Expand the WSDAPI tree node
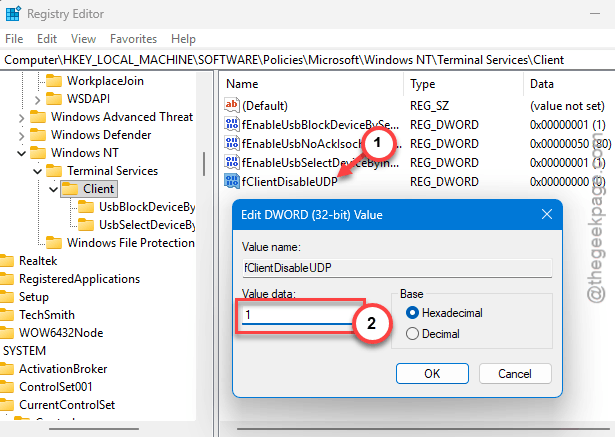The width and height of the screenshot is (615, 437). pyautogui.click(x=37, y=100)
